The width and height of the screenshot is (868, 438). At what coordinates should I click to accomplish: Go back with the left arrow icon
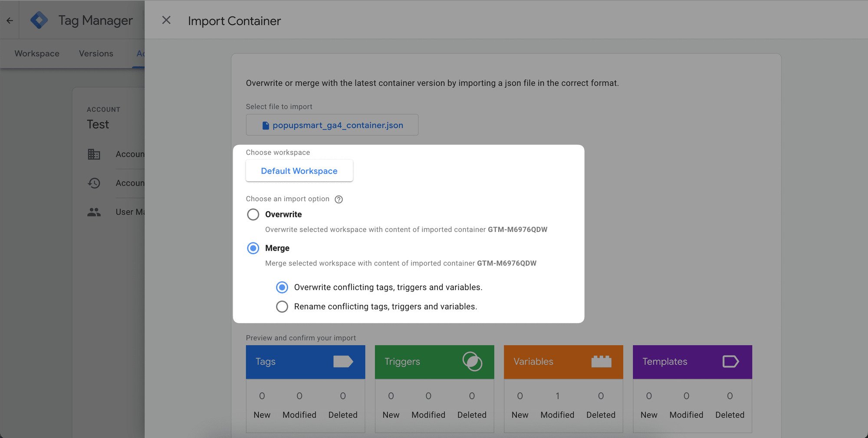point(10,20)
